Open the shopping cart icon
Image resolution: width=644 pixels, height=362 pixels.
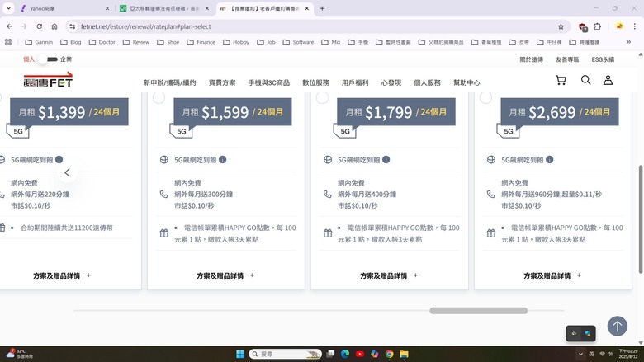pos(561,80)
